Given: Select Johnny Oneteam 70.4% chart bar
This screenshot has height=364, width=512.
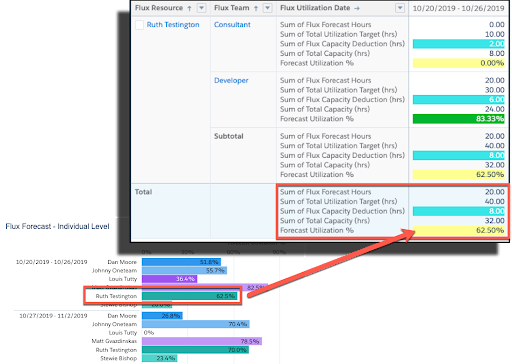Looking at the screenshot, I should pyautogui.click(x=196, y=324).
